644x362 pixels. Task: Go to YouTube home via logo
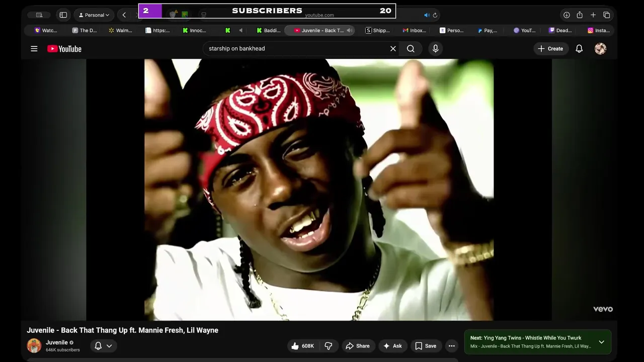pyautogui.click(x=64, y=49)
